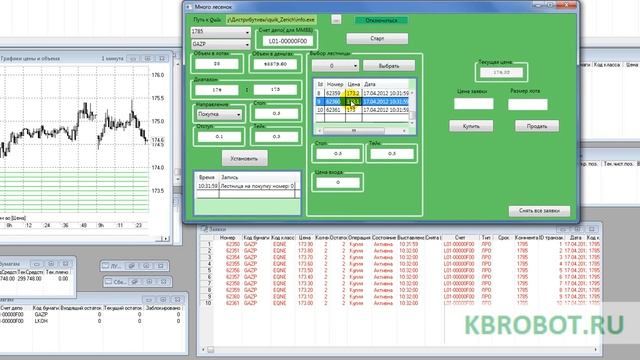Click the Размер лота input
Viewport: 640px width, 360px height.
click(527, 104)
